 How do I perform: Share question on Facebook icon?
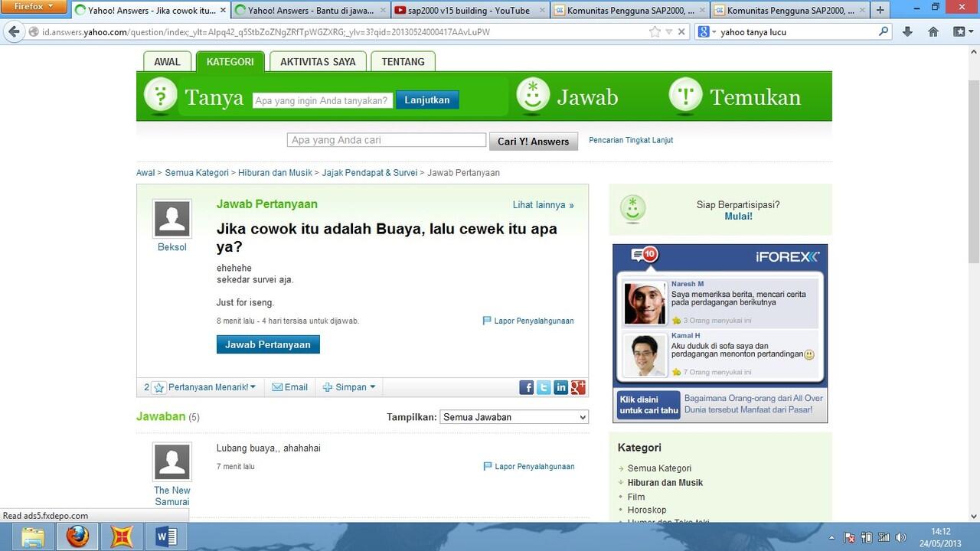click(526, 387)
